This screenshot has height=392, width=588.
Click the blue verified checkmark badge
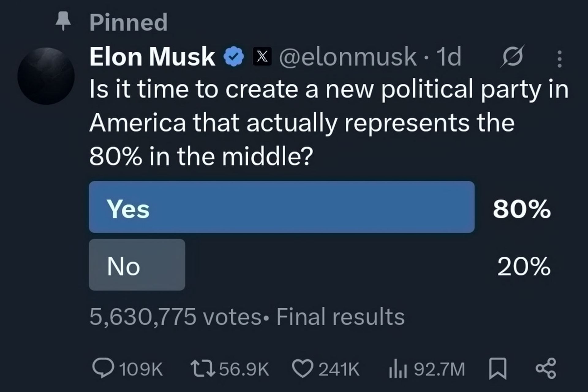coord(234,57)
